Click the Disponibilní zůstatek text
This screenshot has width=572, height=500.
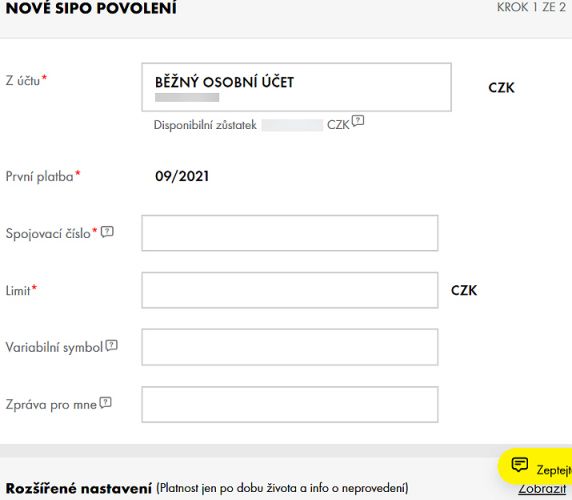click(205, 125)
